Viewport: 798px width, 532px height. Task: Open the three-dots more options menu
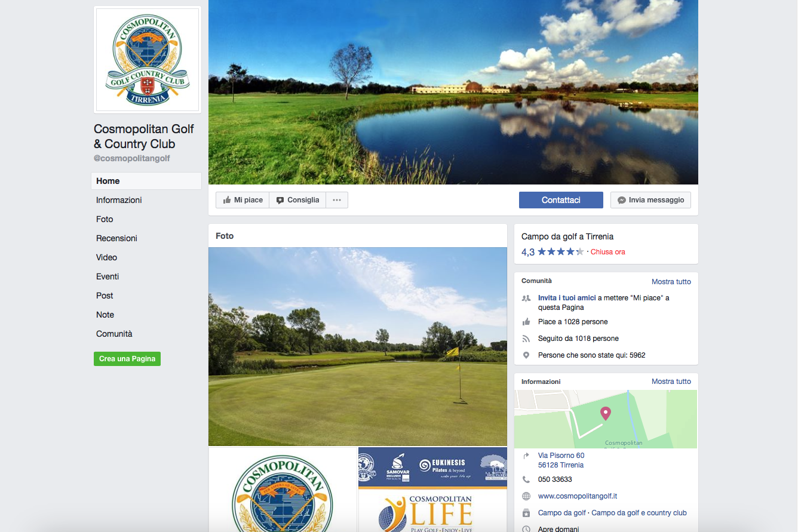pyautogui.click(x=337, y=200)
